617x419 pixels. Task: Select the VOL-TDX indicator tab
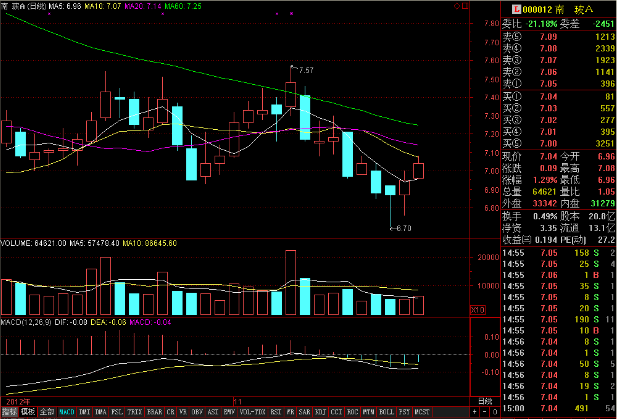tap(253, 412)
